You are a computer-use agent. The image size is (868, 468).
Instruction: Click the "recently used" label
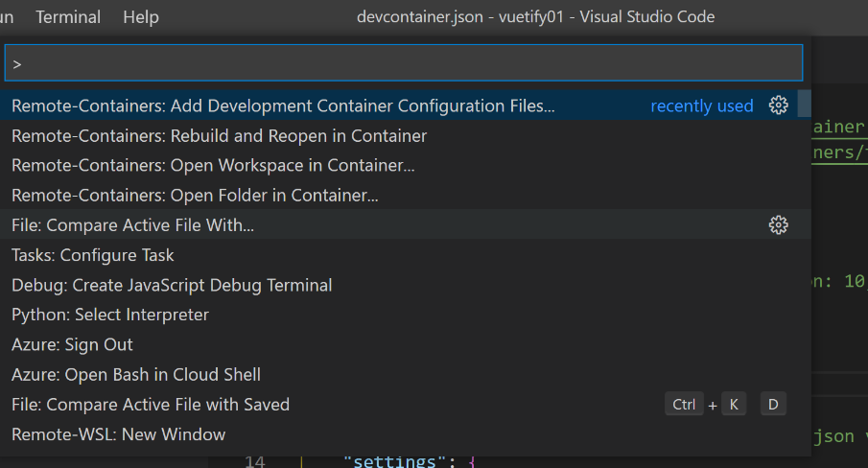702,106
